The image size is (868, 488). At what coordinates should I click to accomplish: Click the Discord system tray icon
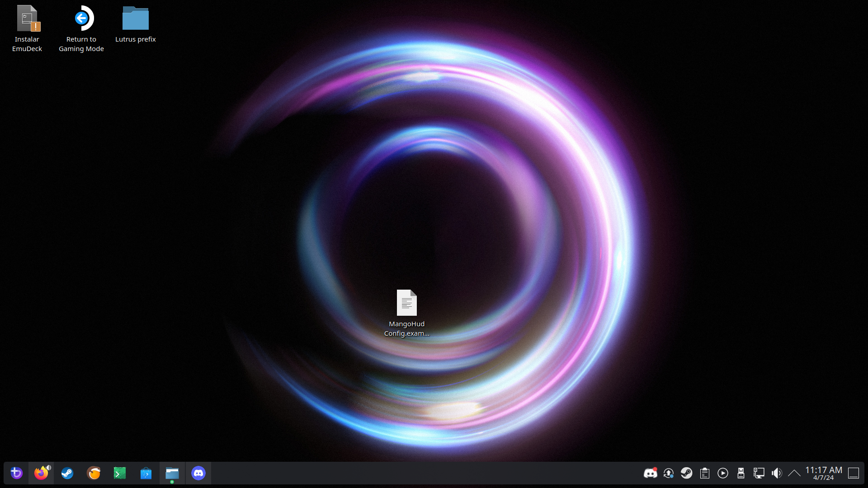650,473
